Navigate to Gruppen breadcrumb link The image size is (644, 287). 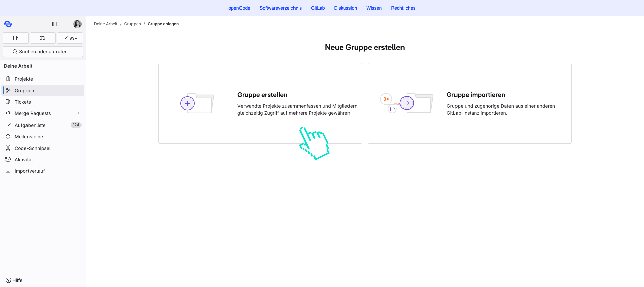[x=132, y=24]
